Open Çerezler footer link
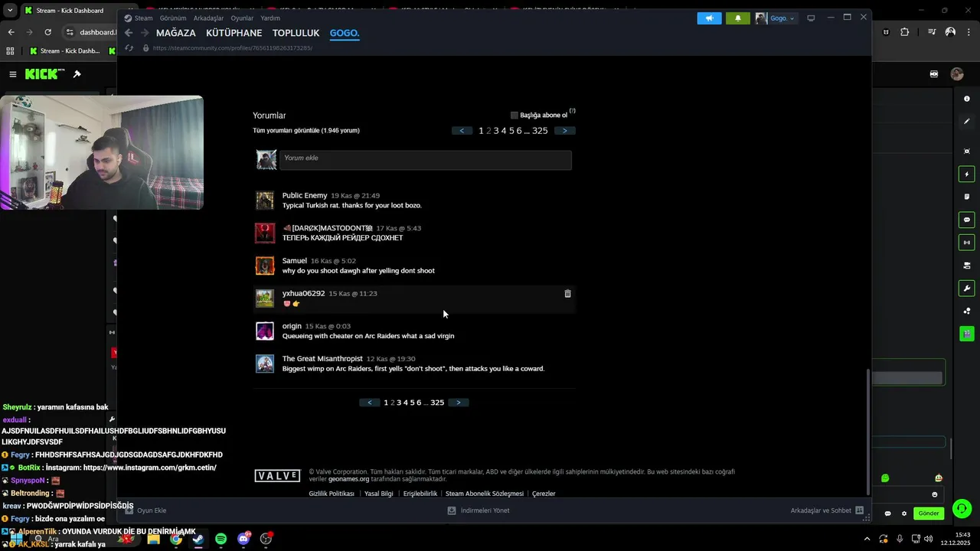Viewport: 980px width, 551px height. click(x=544, y=494)
